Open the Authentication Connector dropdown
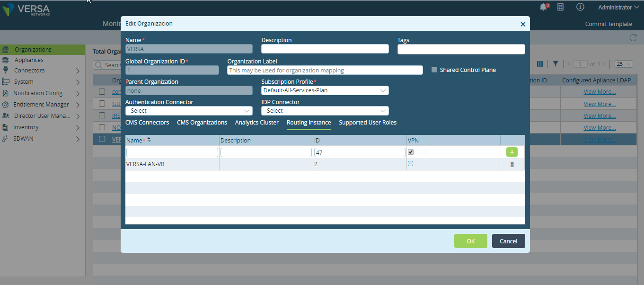Image resolution: width=644 pixels, height=285 pixels. pos(189,111)
